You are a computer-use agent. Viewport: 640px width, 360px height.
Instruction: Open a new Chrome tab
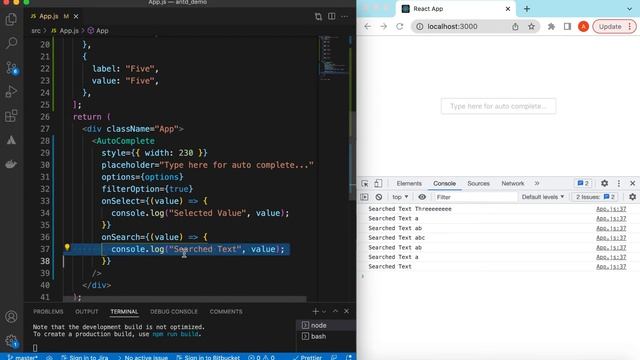click(527, 9)
